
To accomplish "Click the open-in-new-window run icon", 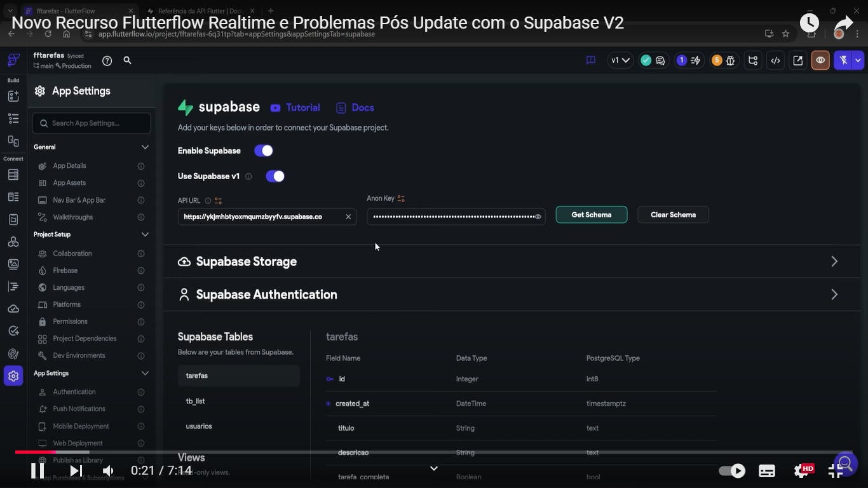I will click(798, 60).
